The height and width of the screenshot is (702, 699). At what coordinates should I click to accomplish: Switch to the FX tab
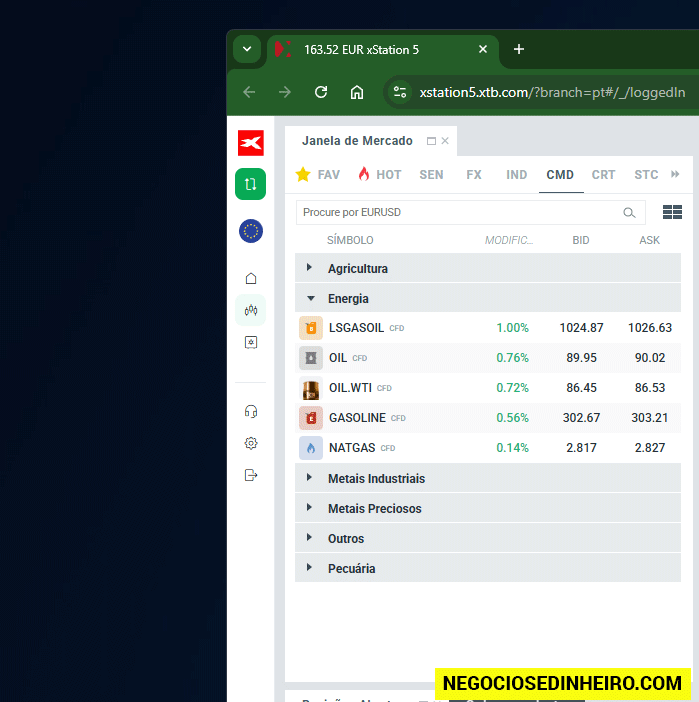pyautogui.click(x=474, y=175)
